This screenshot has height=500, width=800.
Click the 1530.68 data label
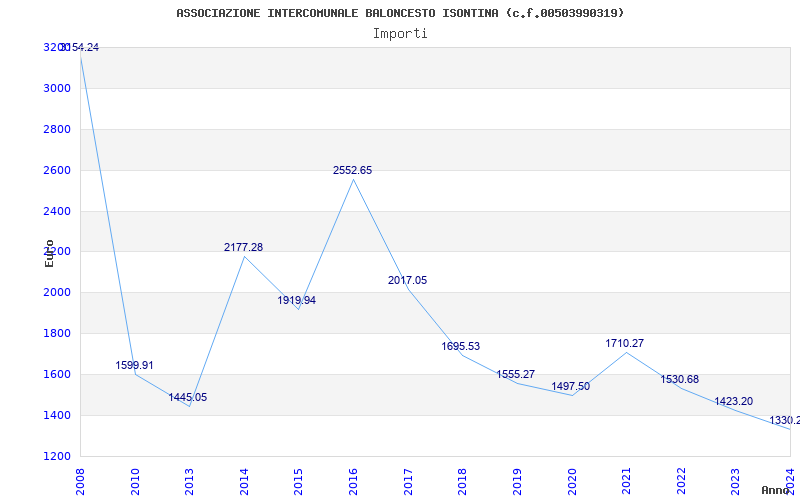pyautogui.click(x=680, y=380)
